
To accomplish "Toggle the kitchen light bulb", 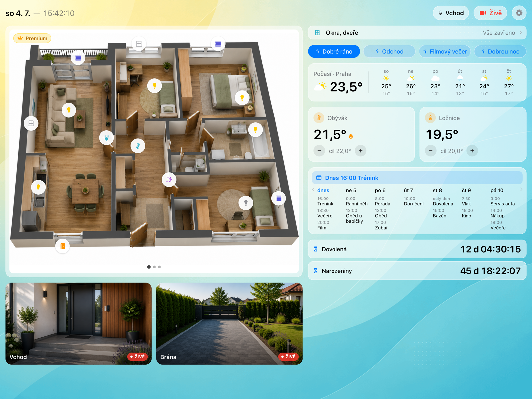I will (x=38, y=187).
